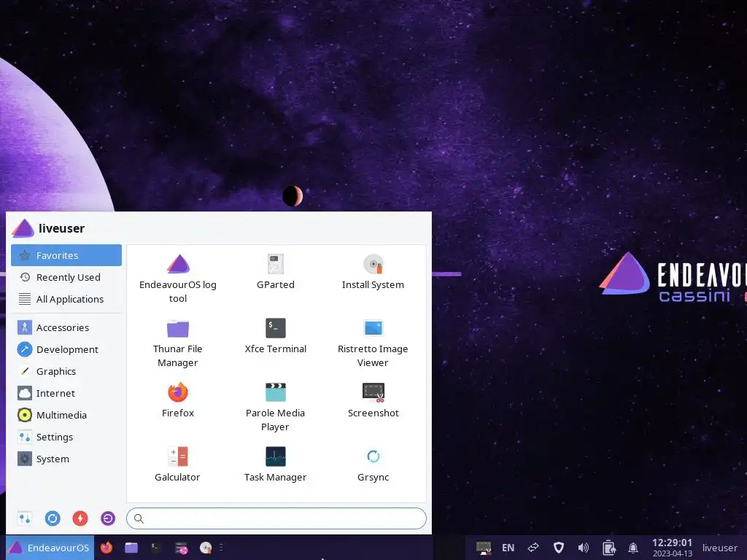This screenshot has width=747, height=560.
Task: Launch the Screenshot tool
Action: [x=373, y=400]
